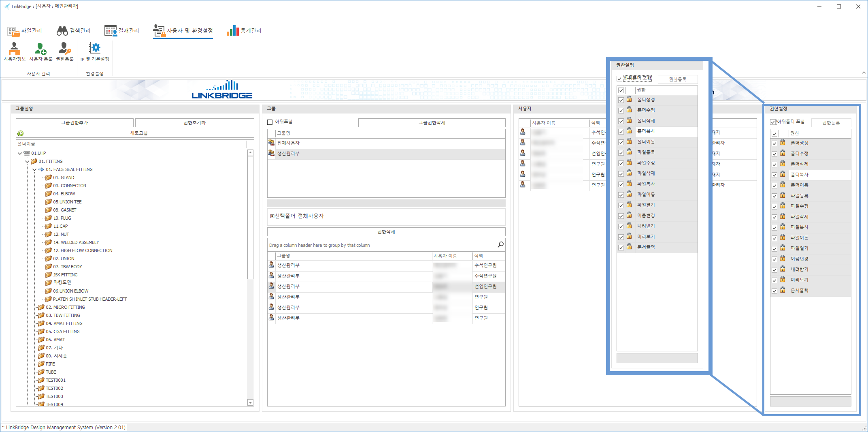Click the lock icon beside 폴더생성 in right panel

pyautogui.click(x=783, y=143)
